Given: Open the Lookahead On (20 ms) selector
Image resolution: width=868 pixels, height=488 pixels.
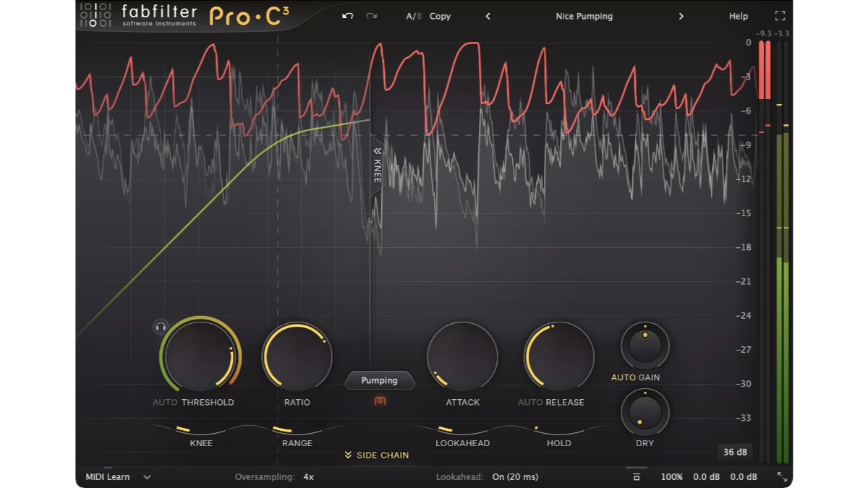Looking at the screenshot, I should pyautogui.click(x=515, y=477).
